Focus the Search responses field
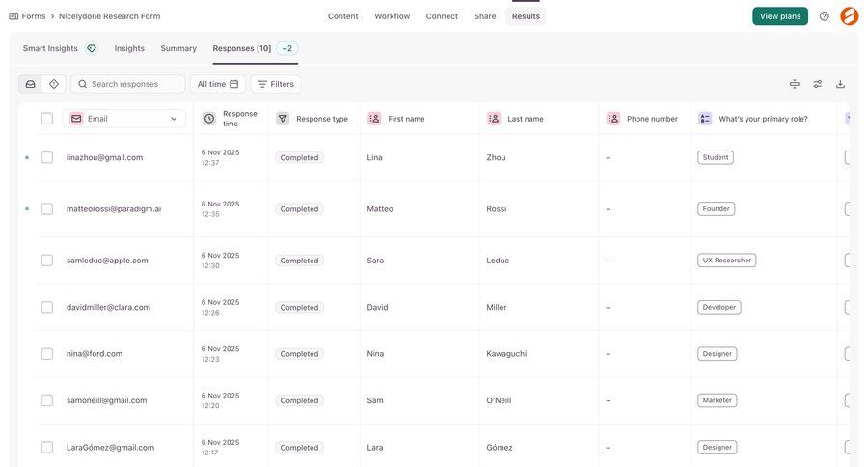Screen dimensions: 868x467 pos(128,84)
